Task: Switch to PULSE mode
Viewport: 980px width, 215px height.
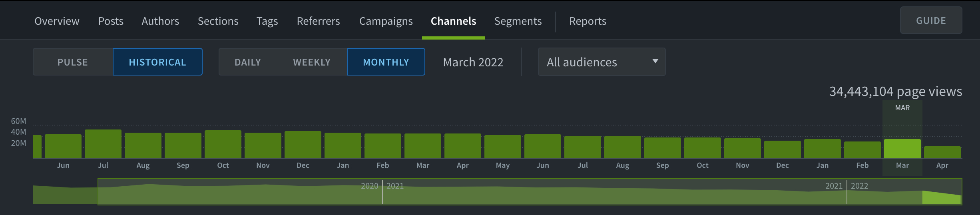Action: 73,62
